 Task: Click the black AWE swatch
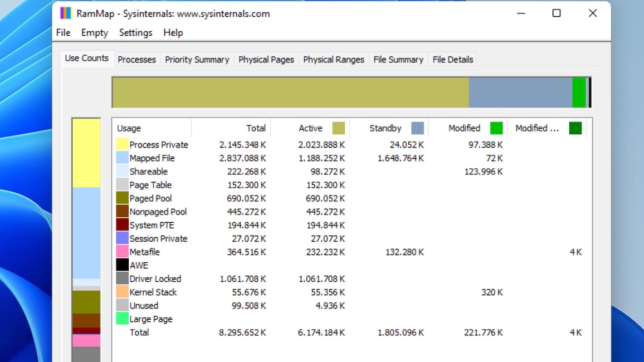click(x=122, y=265)
